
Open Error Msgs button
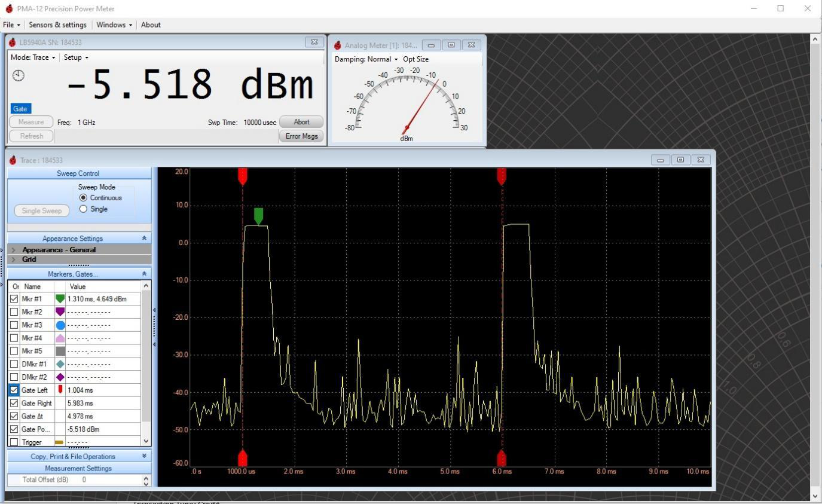(301, 136)
